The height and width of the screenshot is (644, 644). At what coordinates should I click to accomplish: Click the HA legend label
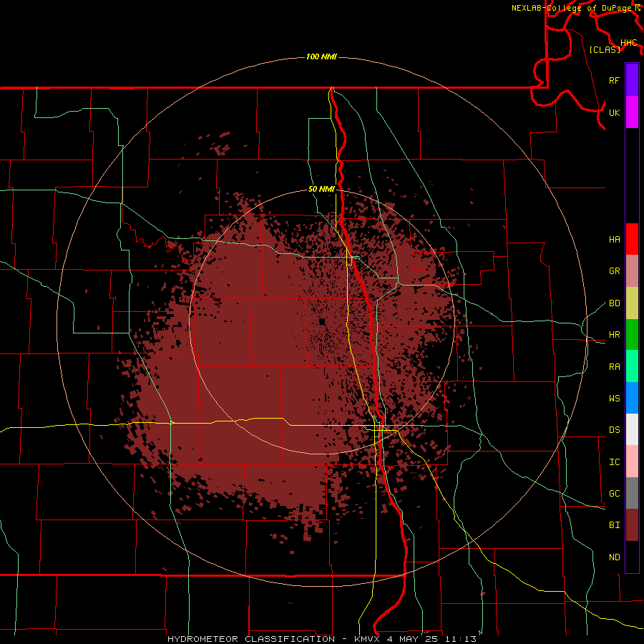614,239
